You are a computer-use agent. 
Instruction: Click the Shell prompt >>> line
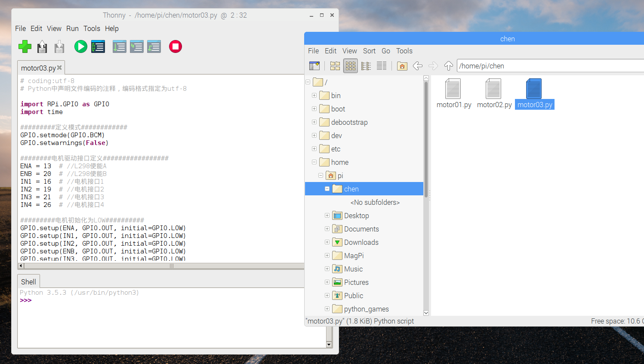pos(26,300)
